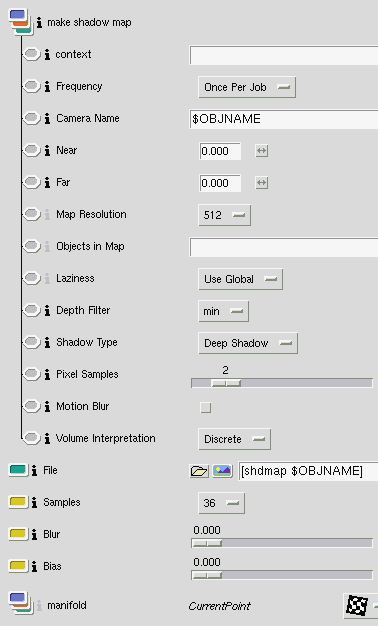This screenshot has height=626, width=378.
Task: Open the Samples 36 dropdown
Action: coord(221,503)
